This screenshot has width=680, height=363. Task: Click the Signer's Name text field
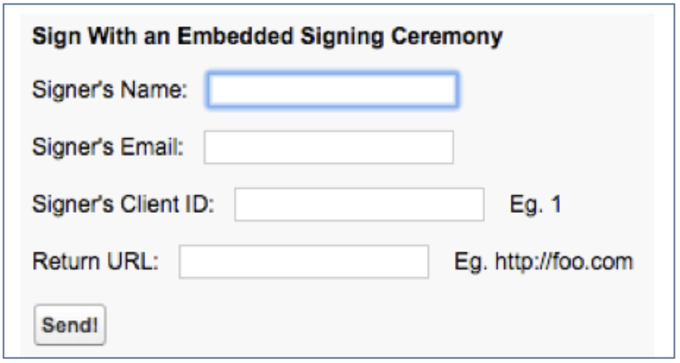point(332,90)
